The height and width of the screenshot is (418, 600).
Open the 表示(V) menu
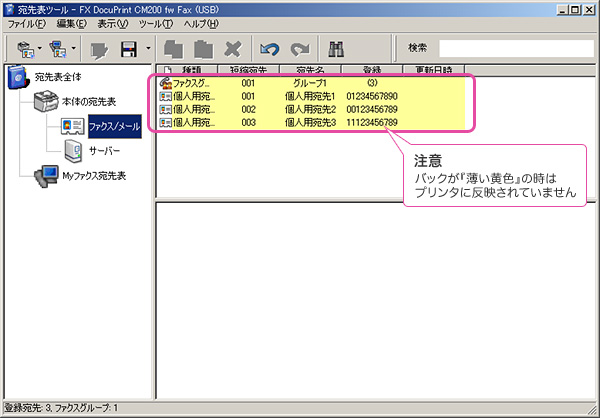pyautogui.click(x=113, y=23)
